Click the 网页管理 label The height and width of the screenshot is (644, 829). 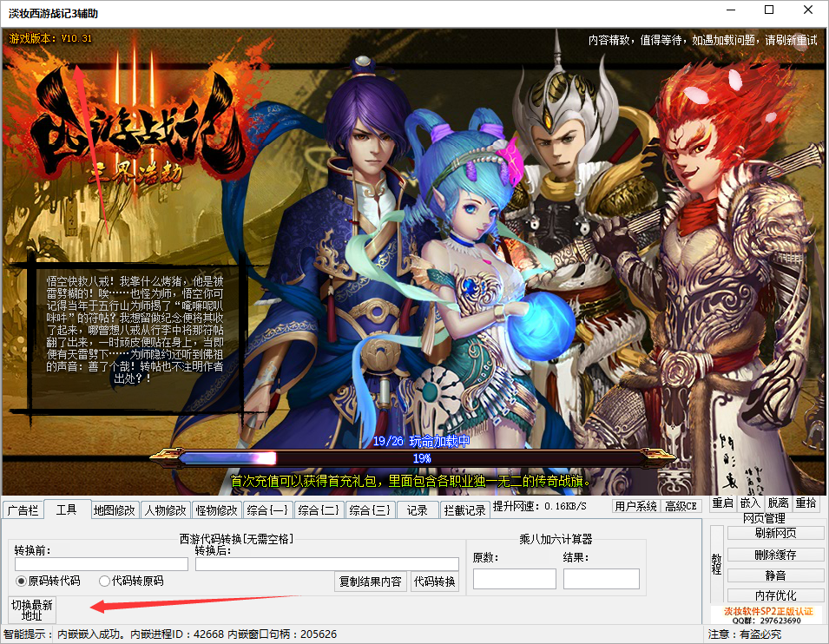click(764, 518)
